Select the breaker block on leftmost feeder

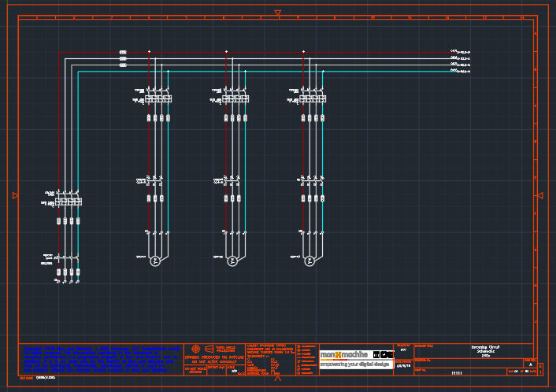[69, 202]
